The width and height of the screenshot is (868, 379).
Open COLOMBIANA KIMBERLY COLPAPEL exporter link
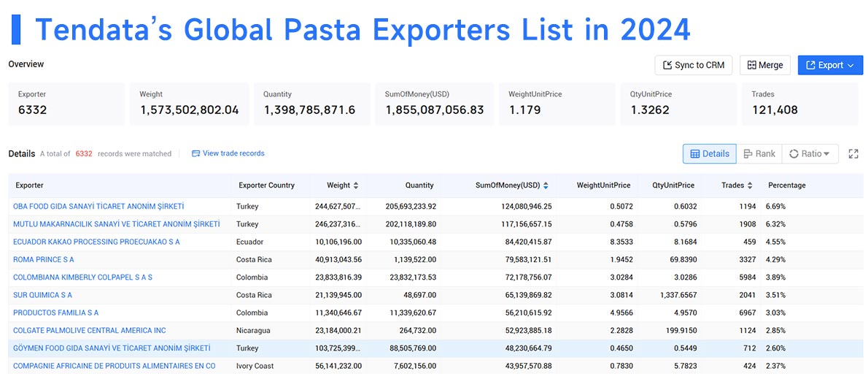coord(82,277)
